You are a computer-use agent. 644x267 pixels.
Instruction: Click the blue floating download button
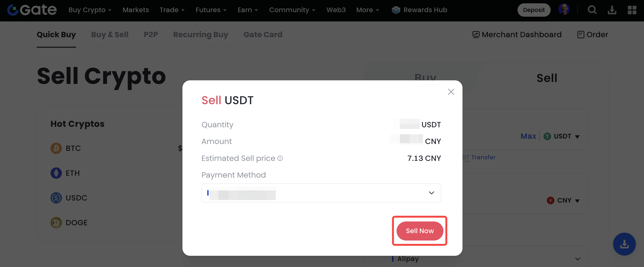point(624,244)
